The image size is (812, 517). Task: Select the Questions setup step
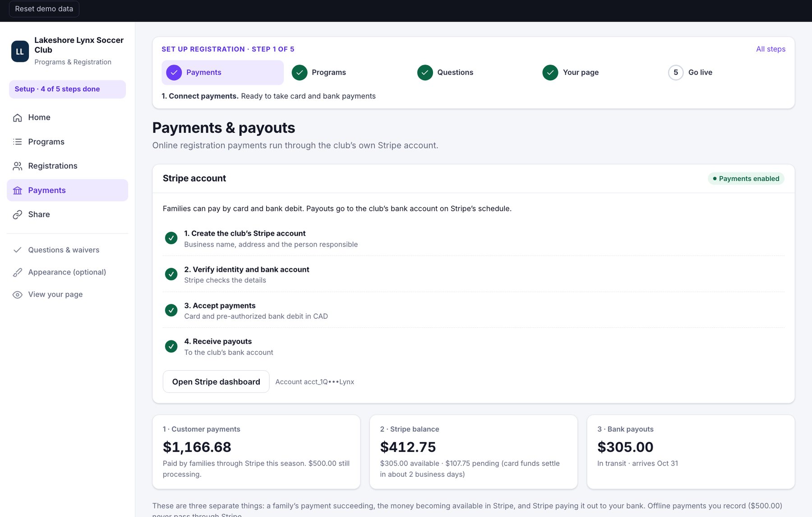point(473,73)
